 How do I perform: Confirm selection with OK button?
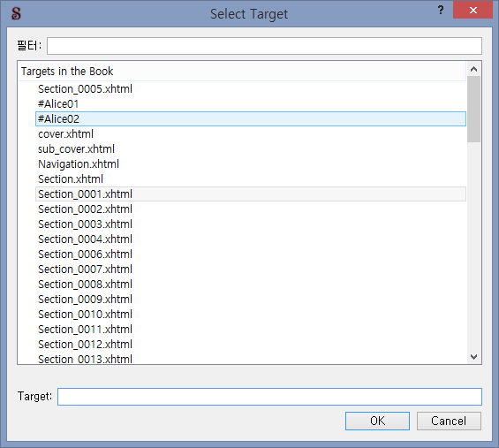point(377,421)
